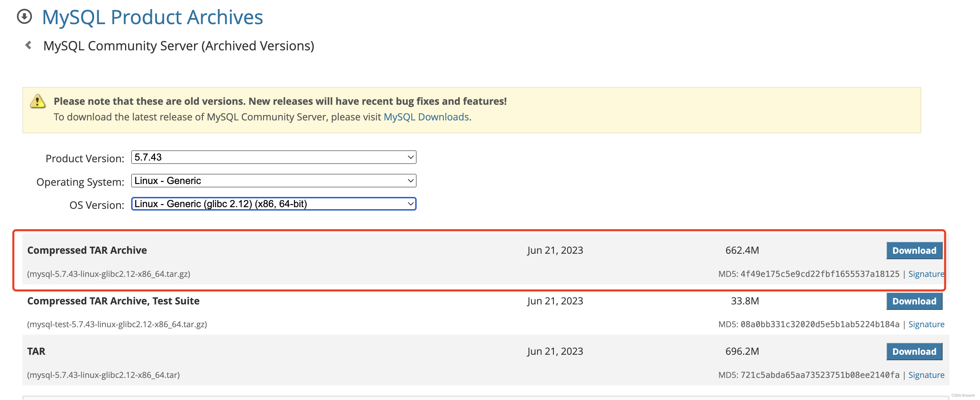Click the 662.4M file size value
The width and height of the screenshot is (980, 400).
click(742, 250)
